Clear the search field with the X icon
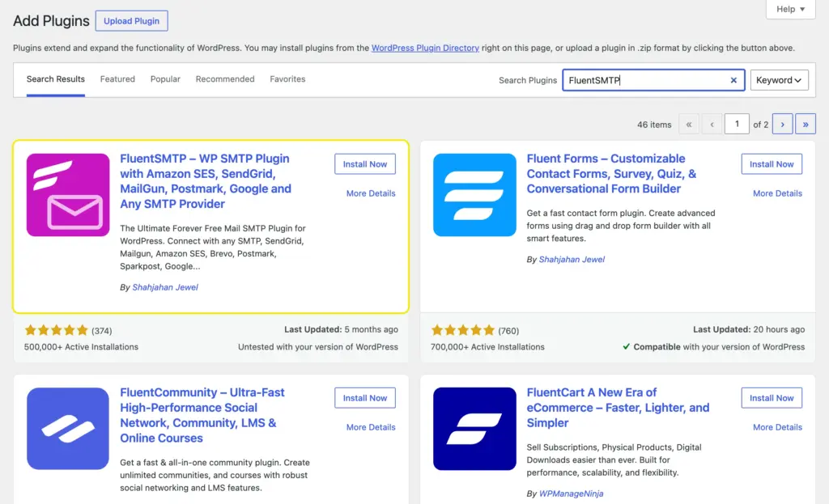Screen dimensions: 829x504 click(x=733, y=80)
